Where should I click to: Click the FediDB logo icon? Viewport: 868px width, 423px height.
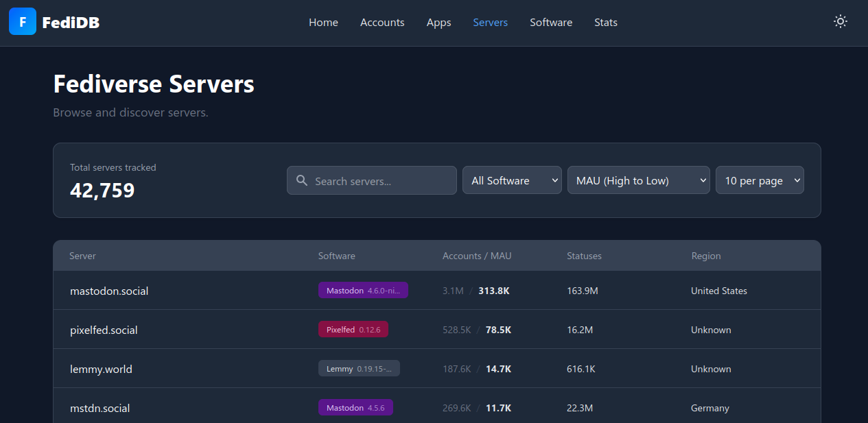[x=21, y=21]
